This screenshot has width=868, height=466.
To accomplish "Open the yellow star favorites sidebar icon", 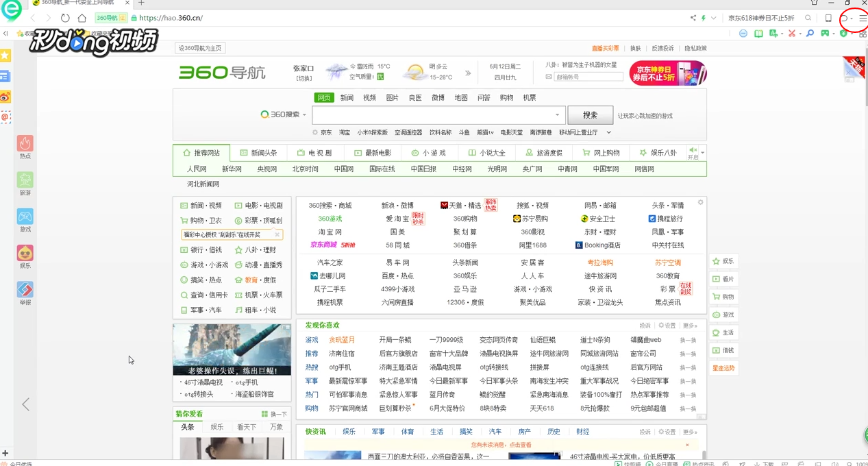I will click(5, 56).
